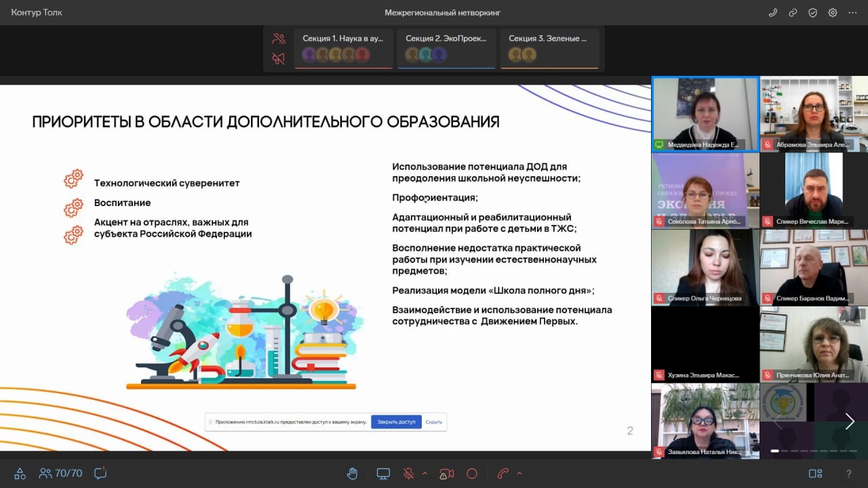Screen dimensions: 868x488
Task: Copy meeting link via chain icon
Action: (793, 13)
